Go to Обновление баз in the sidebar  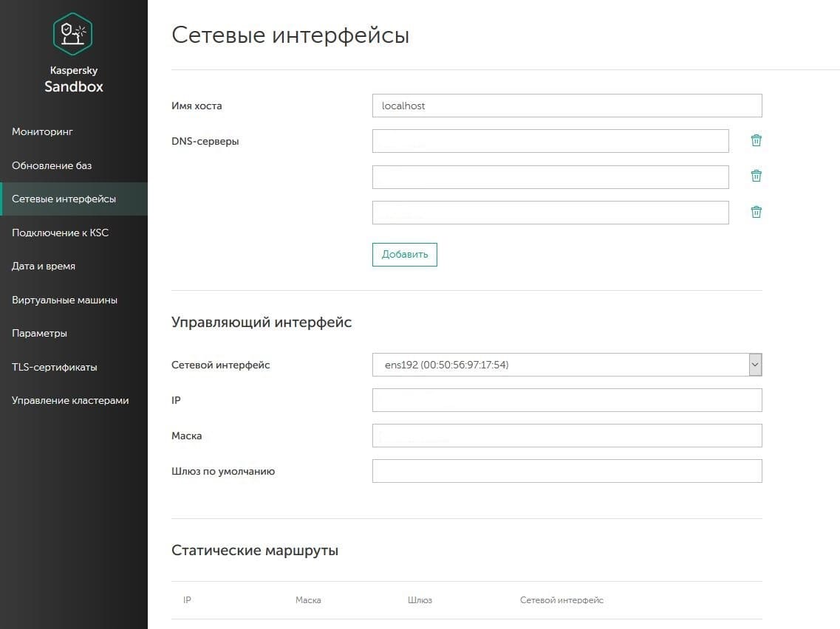click(x=52, y=165)
